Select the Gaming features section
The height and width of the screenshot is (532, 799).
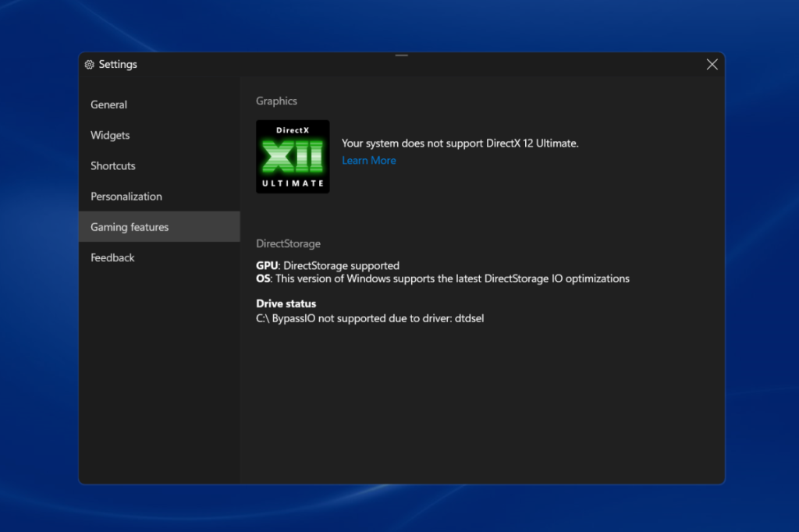pyautogui.click(x=130, y=226)
